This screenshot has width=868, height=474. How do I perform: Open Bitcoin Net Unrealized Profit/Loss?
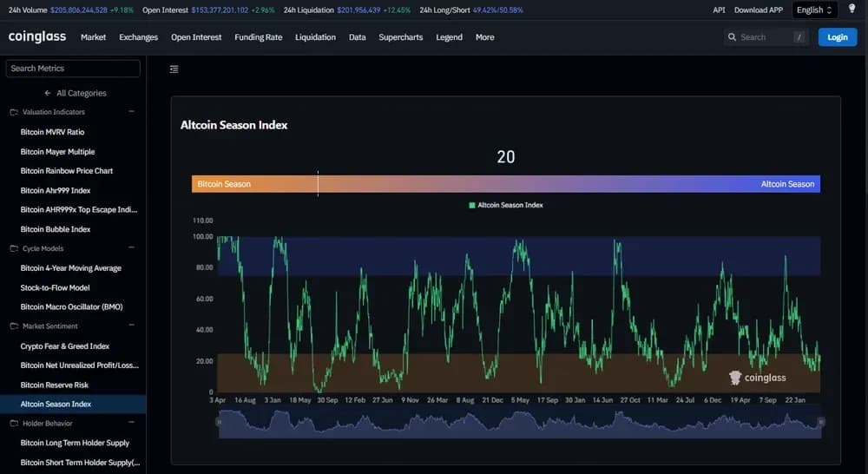click(80, 365)
